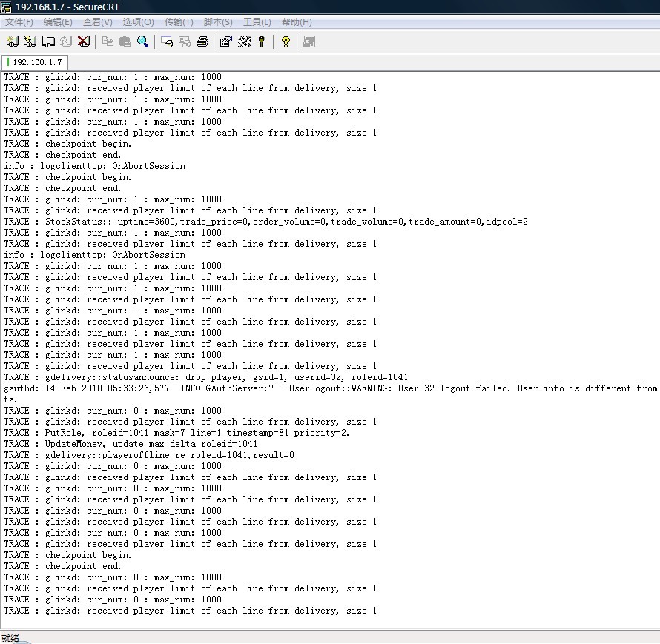660x644 pixels.
Task: Click the printer icon in the toolbar
Action: [x=202, y=42]
